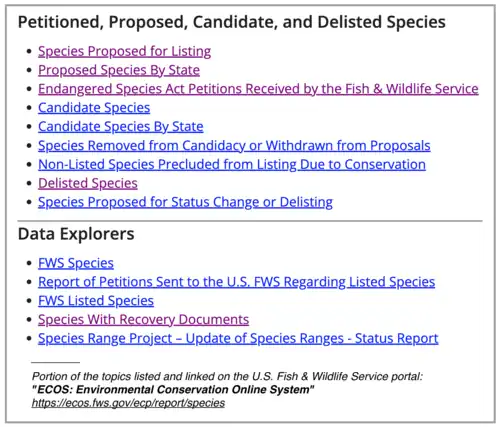The width and height of the screenshot is (500, 427).
Task: Open Species Proposed for Status Change link
Action: [x=185, y=202]
